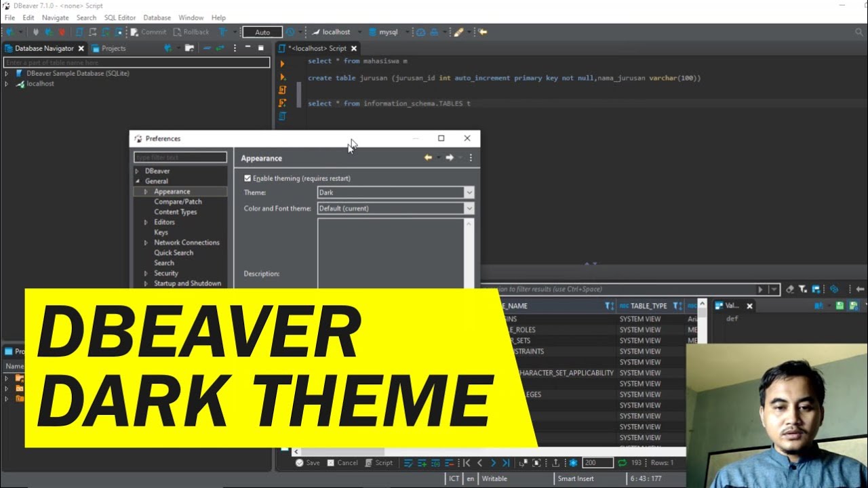
Task: Expand DBeaver Sample Database tree node
Action: 7,73
